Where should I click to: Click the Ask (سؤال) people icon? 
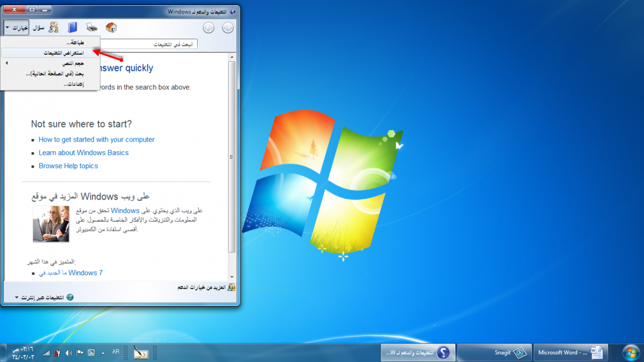click(x=53, y=27)
